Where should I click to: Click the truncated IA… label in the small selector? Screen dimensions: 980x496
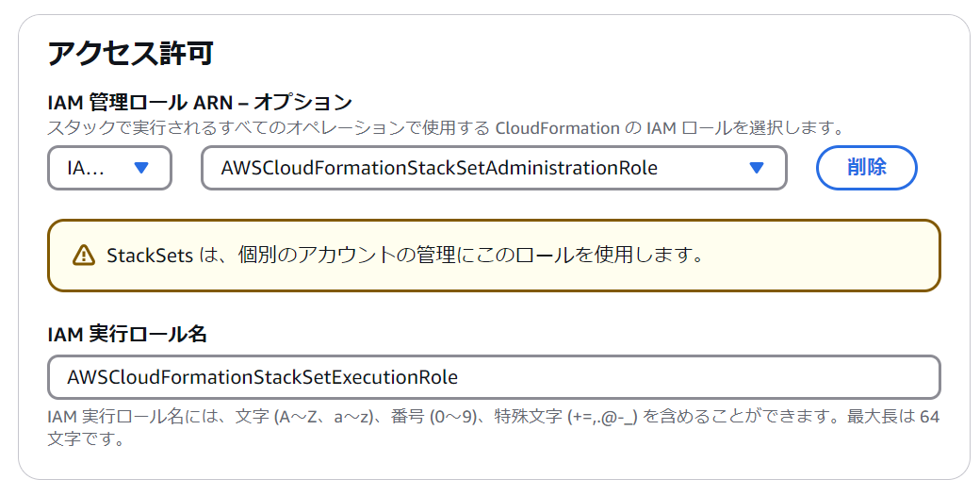pos(86,168)
